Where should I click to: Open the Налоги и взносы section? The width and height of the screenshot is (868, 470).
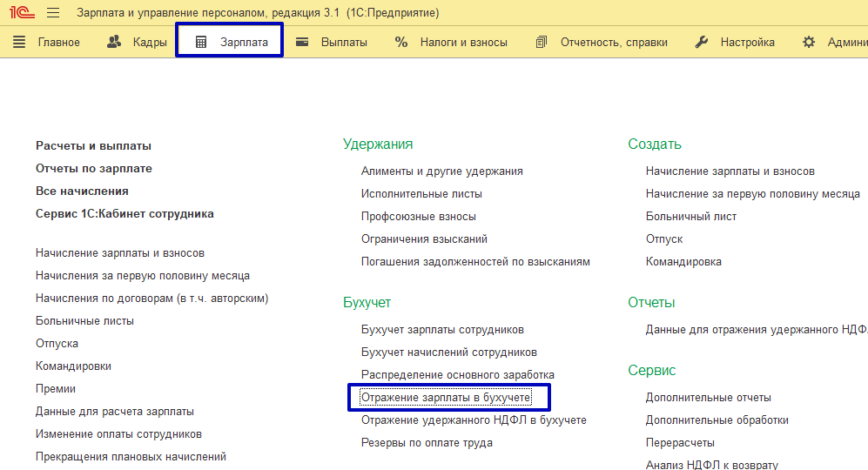464,43
